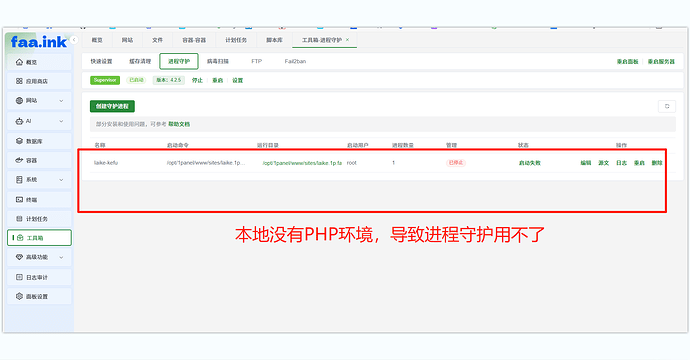Click the table refresh icon button
Screen dimensions: 690x360
(x=667, y=106)
